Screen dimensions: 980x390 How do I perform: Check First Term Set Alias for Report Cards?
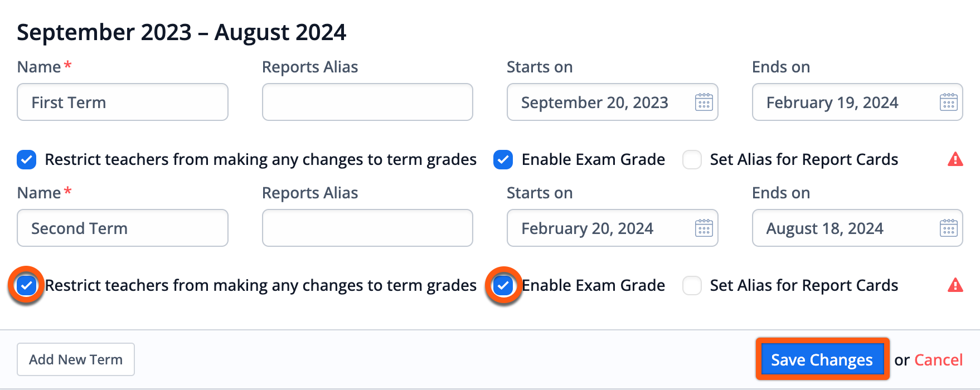(x=692, y=159)
